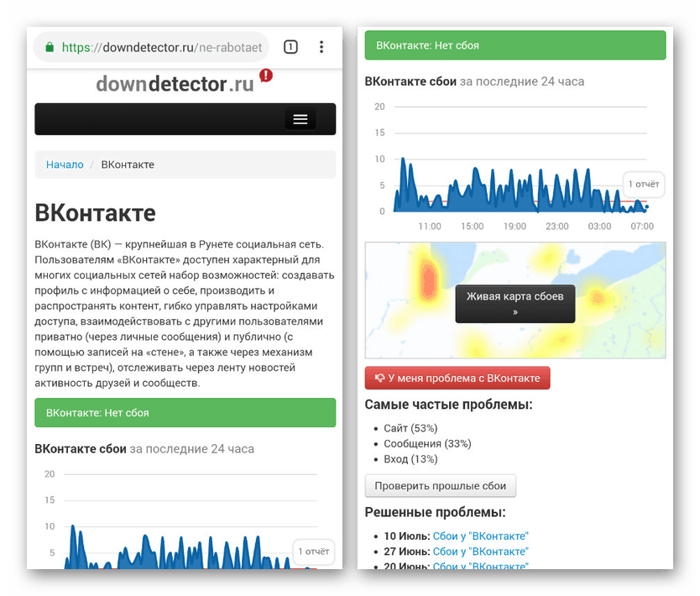Open the browser tab switcher icon

point(290,47)
